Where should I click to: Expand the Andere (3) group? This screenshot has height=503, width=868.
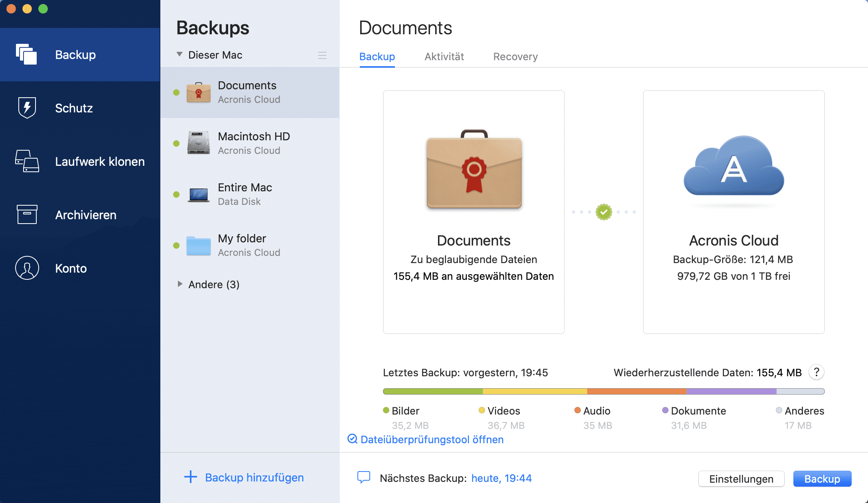pyautogui.click(x=180, y=284)
